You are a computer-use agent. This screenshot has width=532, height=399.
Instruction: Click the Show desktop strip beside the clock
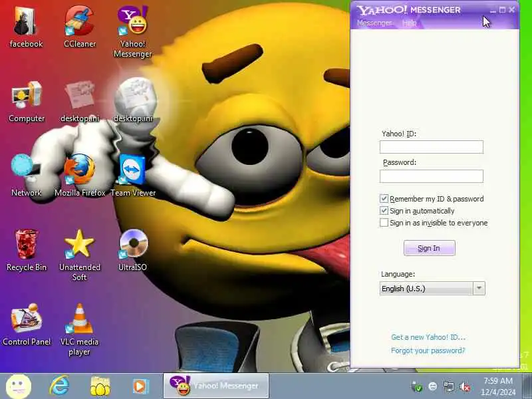[x=527, y=386]
